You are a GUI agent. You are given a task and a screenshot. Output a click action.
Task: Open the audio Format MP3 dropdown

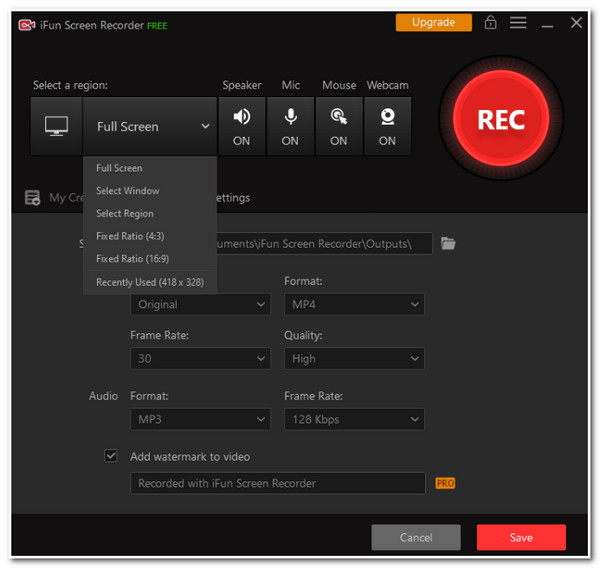(x=201, y=419)
